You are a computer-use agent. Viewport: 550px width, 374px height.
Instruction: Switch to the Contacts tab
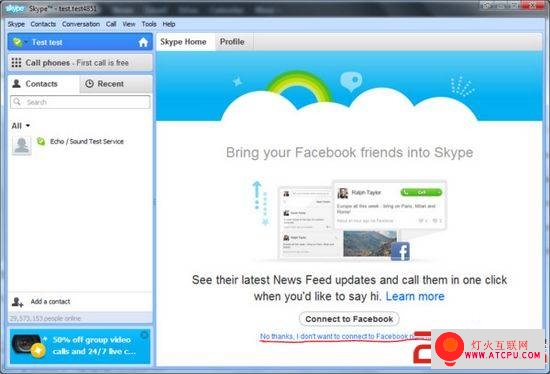(43, 84)
